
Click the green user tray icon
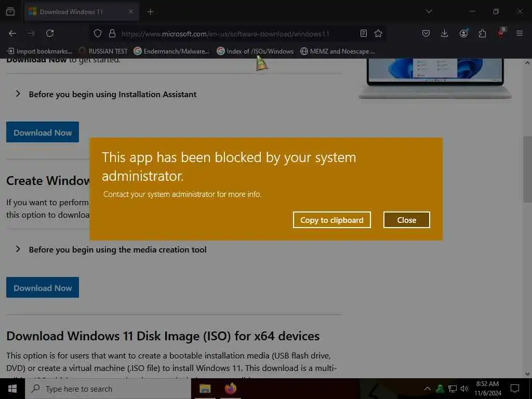click(x=440, y=389)
